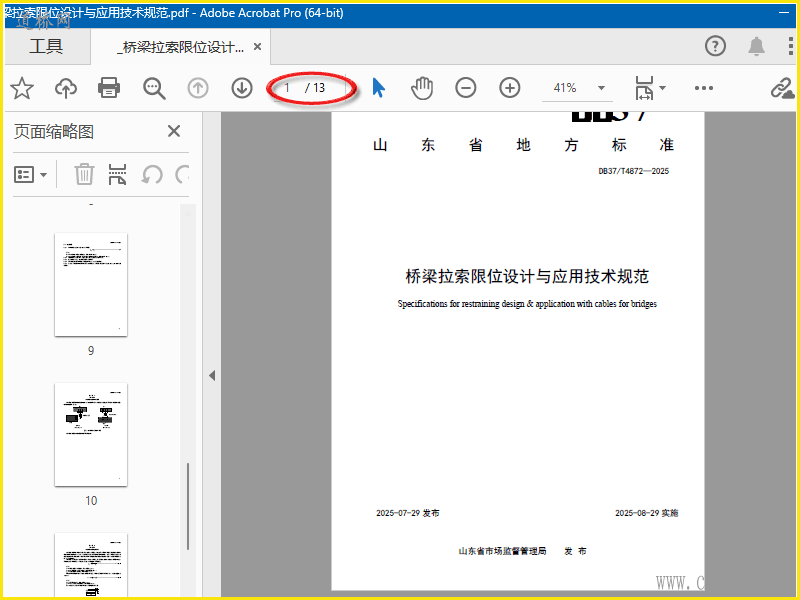Select the 桥梁拉索限位设计 document tab
The image size is (800, 600).
181,47
